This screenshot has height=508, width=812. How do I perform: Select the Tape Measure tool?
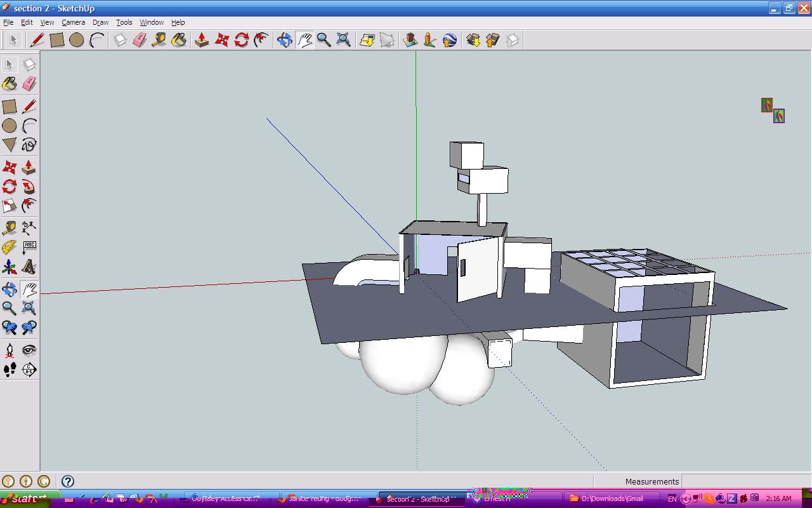click(x=10, y=227)
